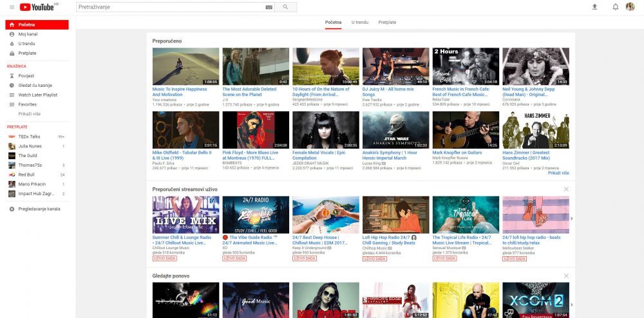Open The Most Adorable Deleted Scene link
The width and height of the screenshot is (644, 318).
(x=249, y=92)
